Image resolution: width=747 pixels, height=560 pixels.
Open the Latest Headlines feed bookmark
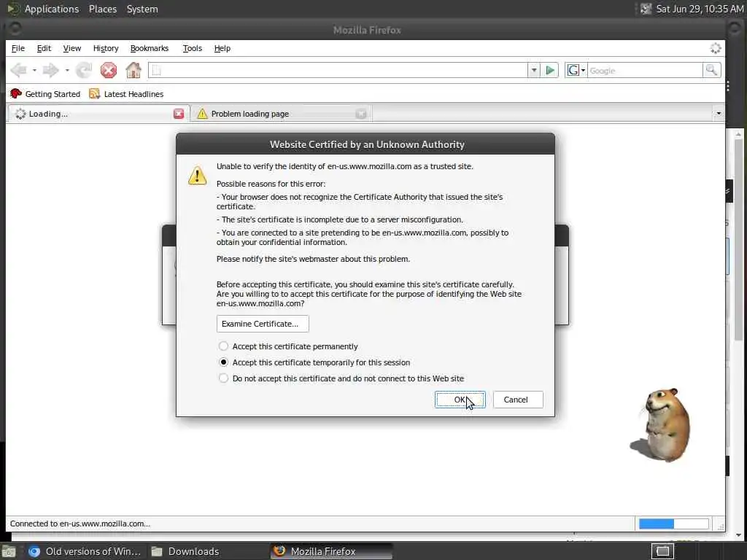coord(126,94)
